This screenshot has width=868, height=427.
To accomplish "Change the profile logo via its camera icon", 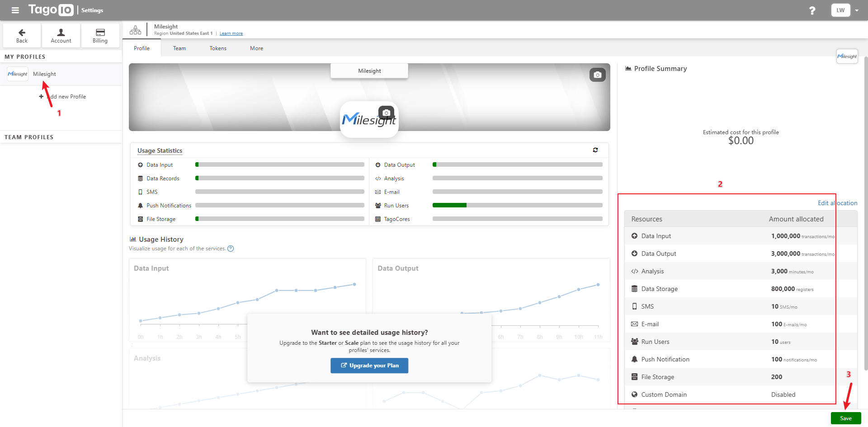I will [386, 113].
